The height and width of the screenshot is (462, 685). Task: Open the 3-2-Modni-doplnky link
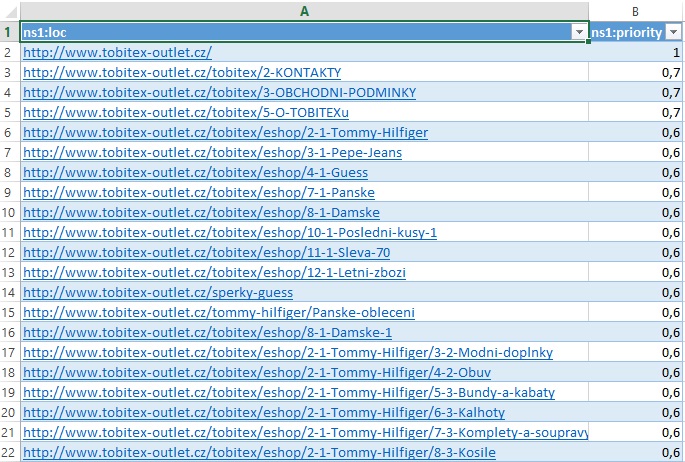[x=288, y=353]
